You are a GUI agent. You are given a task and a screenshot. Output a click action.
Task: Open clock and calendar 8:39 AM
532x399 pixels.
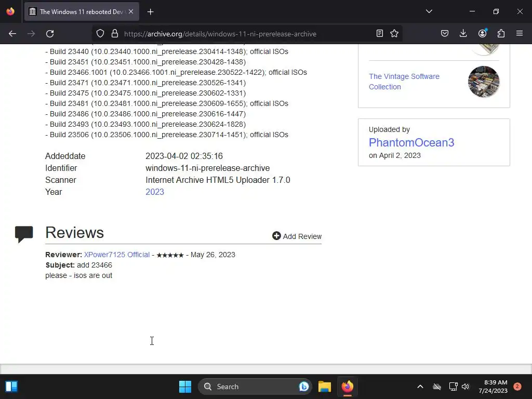493,387
